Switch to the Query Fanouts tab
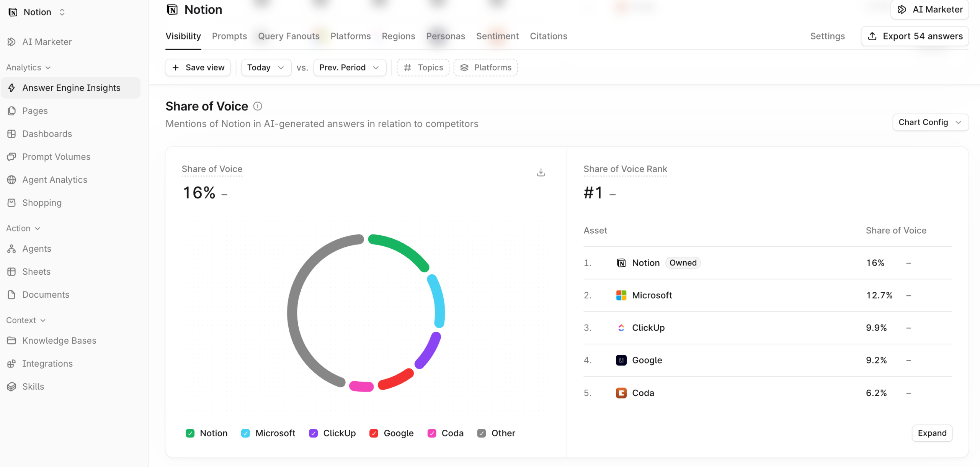Viewport: 980px width, 467px height. click(x=289, y=36)
